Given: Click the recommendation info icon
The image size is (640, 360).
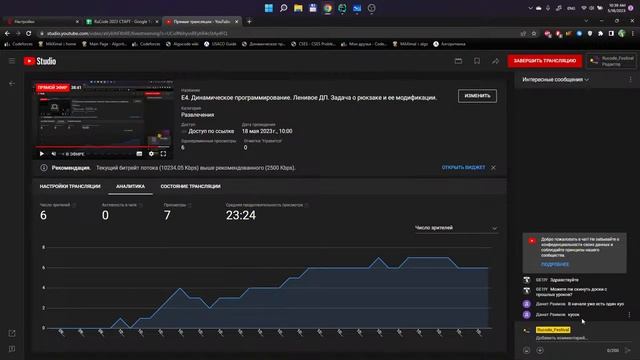Looking at the screenshot, I should tap(44, 168).
